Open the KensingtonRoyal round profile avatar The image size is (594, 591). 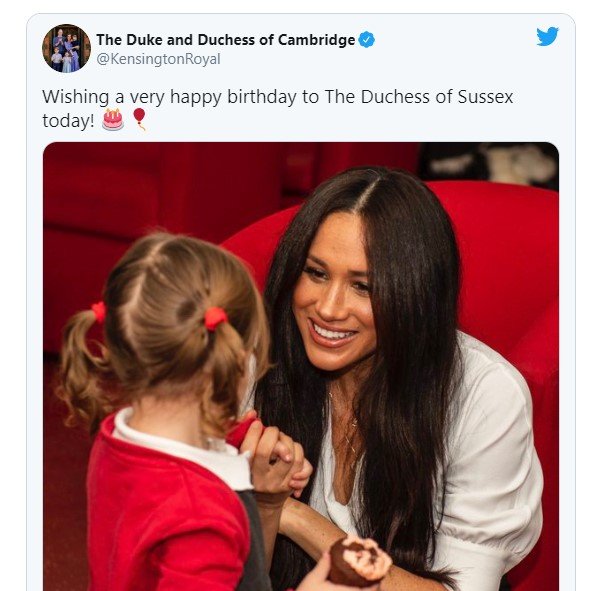coord(67,48)
